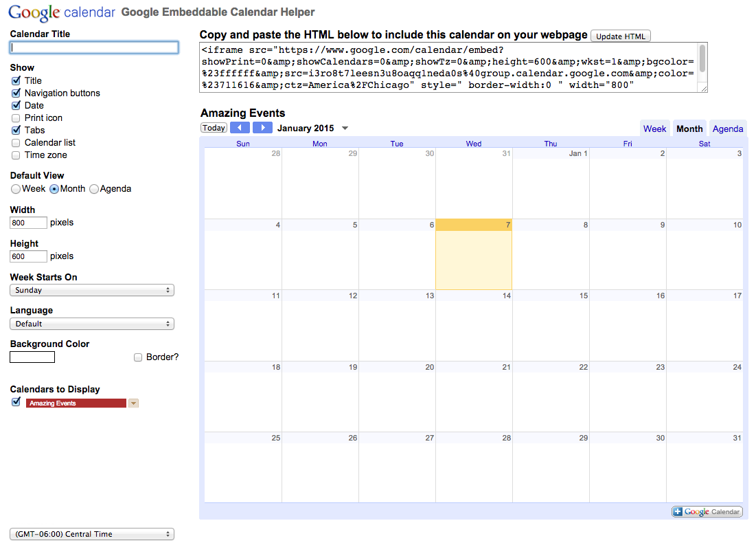This screenshot has width=756, height=545.
Task: Click the Background Color swatch
Action: click(x=32, y=357)
